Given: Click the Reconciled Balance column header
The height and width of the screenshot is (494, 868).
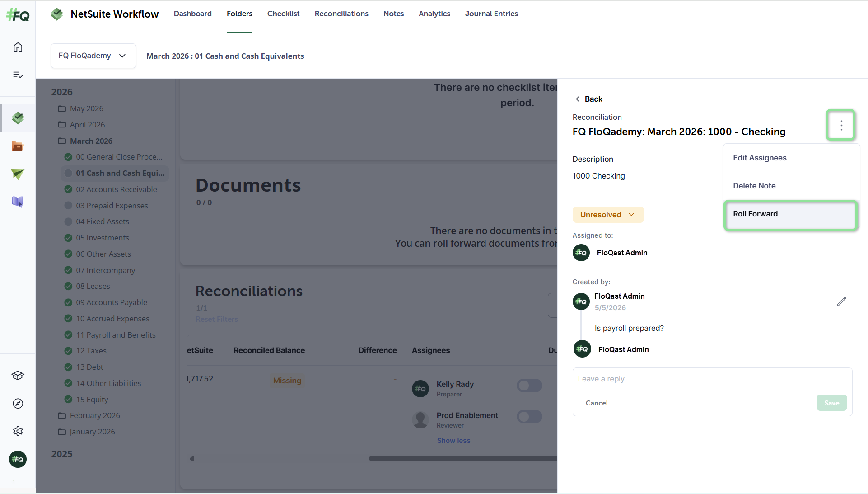Looking at the screenshot, I should tap(269, 350).
